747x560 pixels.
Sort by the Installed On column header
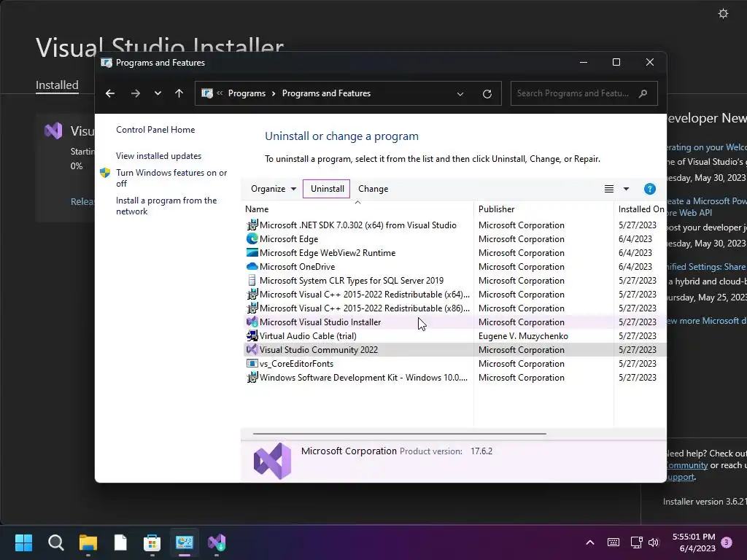[640, 209]
